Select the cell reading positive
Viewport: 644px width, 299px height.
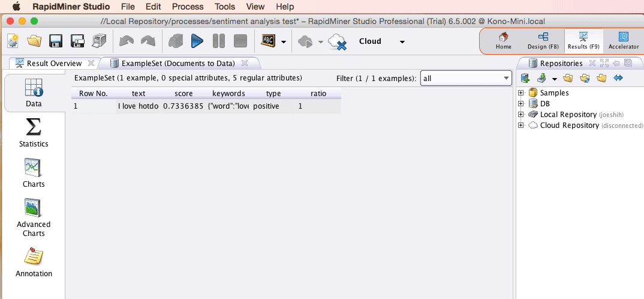tap(273, 106)
